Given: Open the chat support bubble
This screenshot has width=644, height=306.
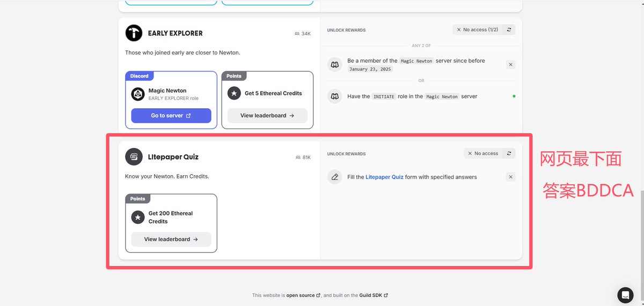Looking at the screenshot, I should coord(625,295).
